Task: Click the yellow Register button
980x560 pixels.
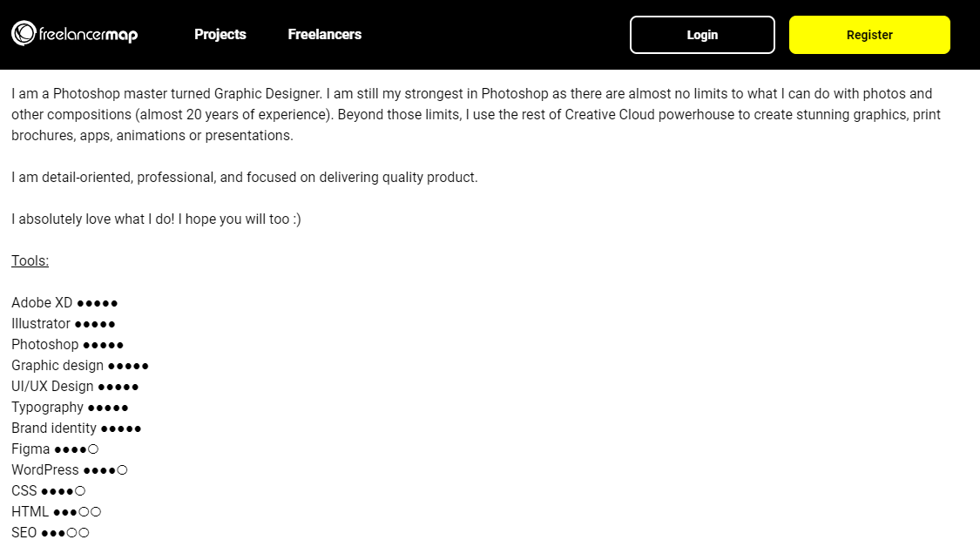Action: [x=868, y=35]
